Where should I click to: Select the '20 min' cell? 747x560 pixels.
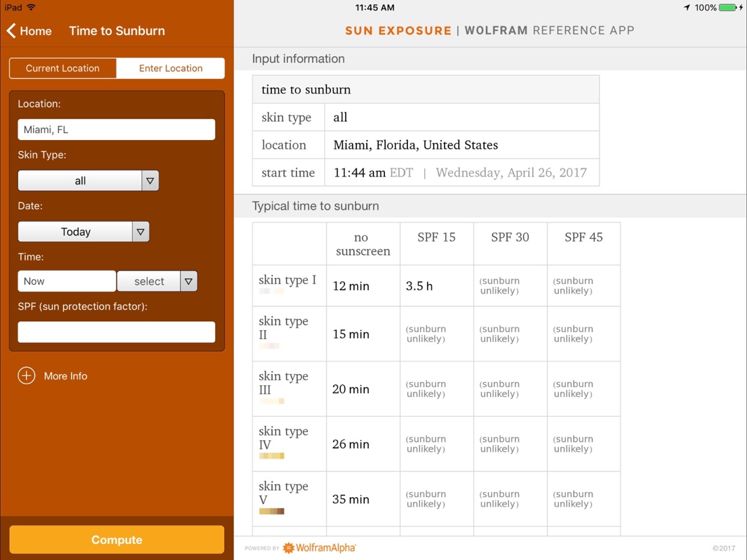[363, 389]
